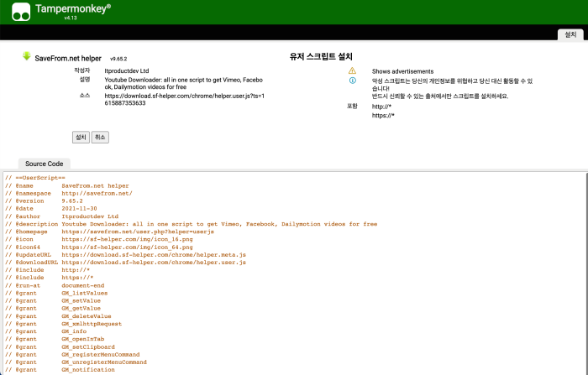Select the Source Code tab

(x=45, y=164)
